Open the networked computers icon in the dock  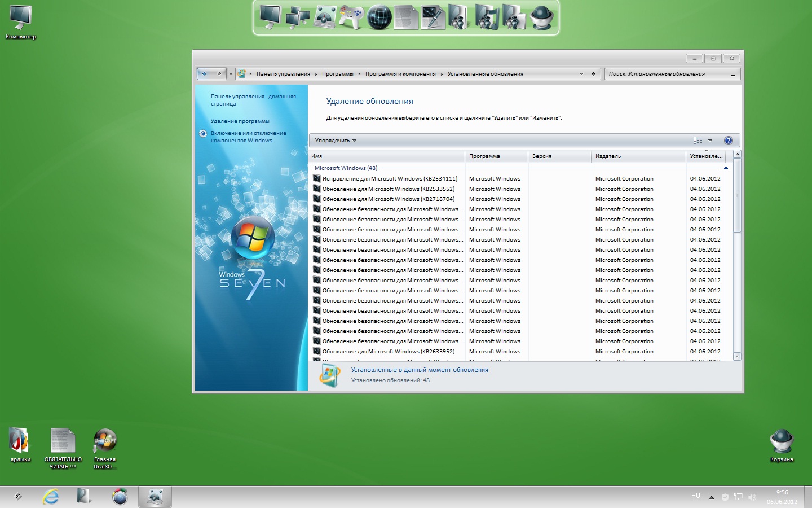(297, 17)
